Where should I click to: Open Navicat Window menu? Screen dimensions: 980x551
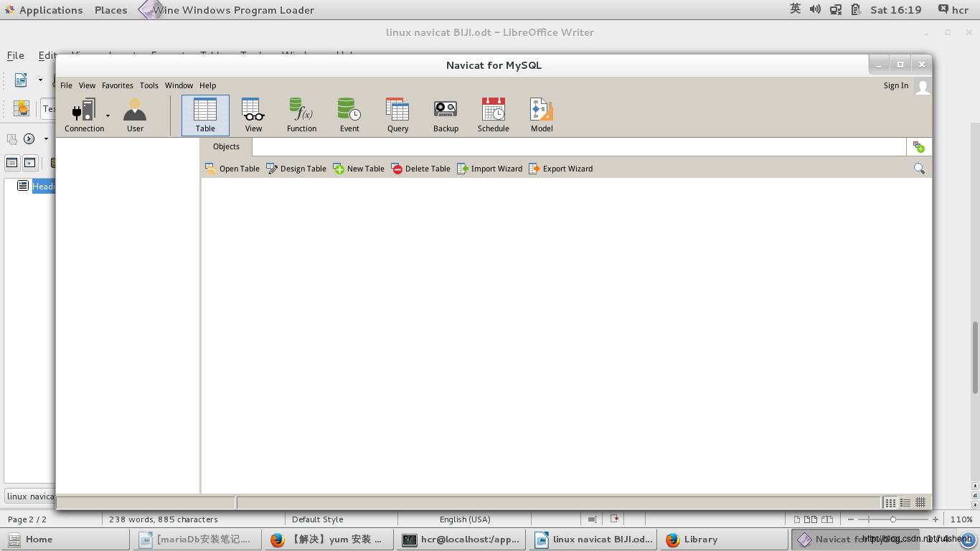point(179,85)
